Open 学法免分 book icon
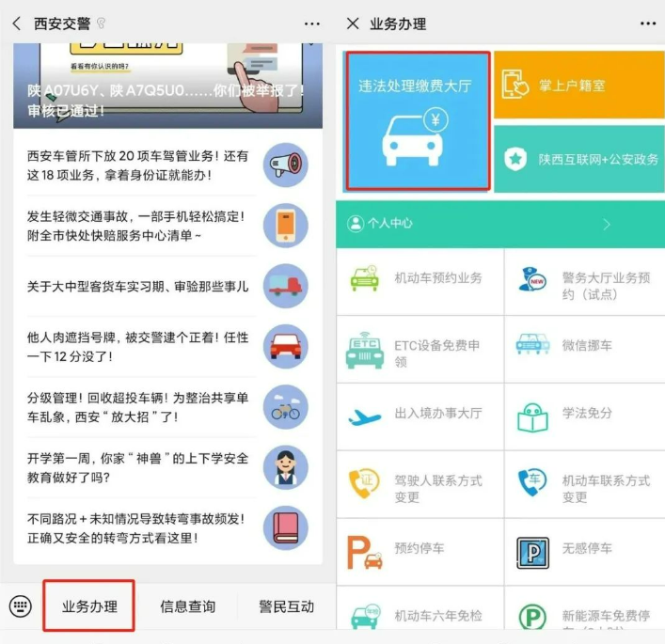 tap(532, 417)
